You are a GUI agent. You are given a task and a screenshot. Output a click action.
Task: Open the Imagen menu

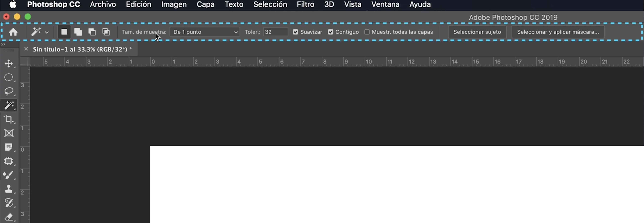174,5
